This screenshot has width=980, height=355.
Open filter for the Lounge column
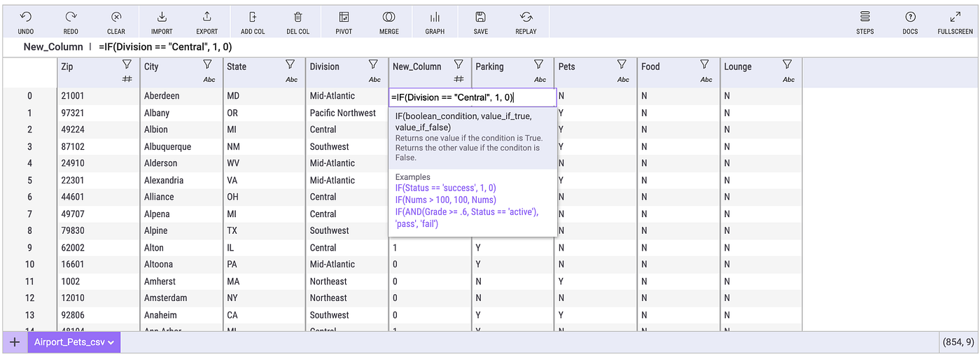click(787, 64)
